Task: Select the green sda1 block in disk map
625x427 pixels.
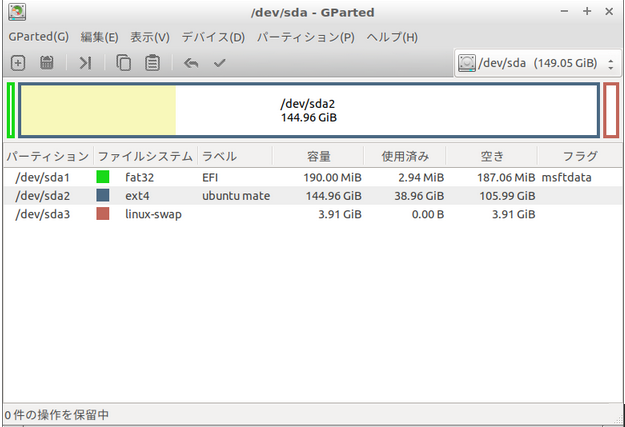Action: [x=11, y=110]
